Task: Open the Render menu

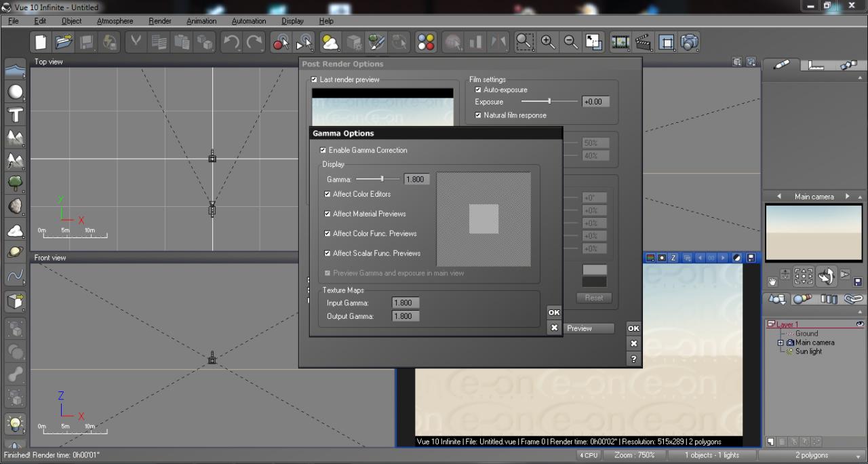Action: [x=160, y=21]
